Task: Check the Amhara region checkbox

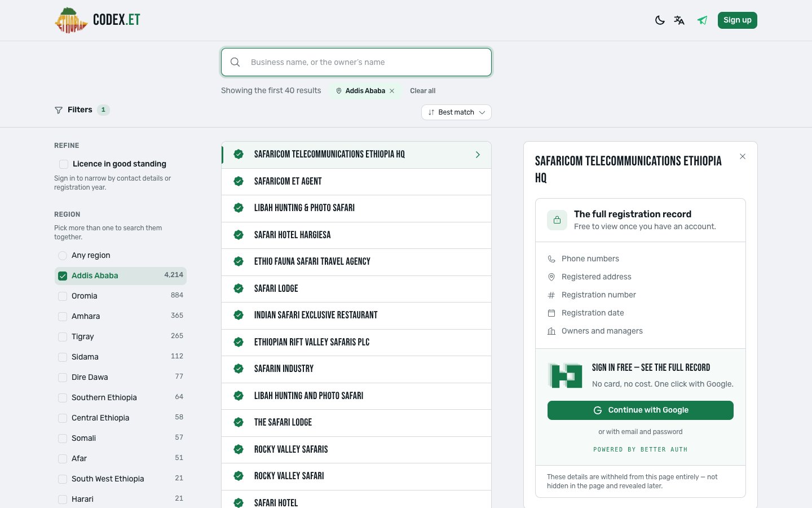Action: (63, 317)
